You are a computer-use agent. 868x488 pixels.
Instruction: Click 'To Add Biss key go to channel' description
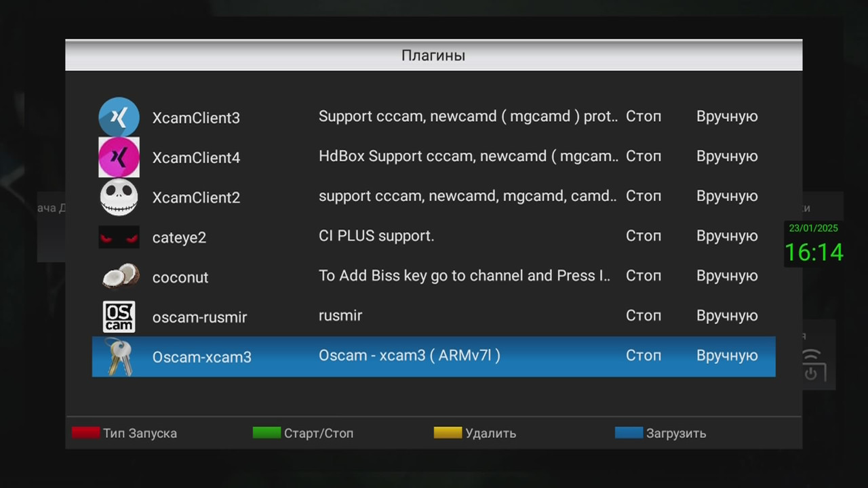(x=465, y=276)
